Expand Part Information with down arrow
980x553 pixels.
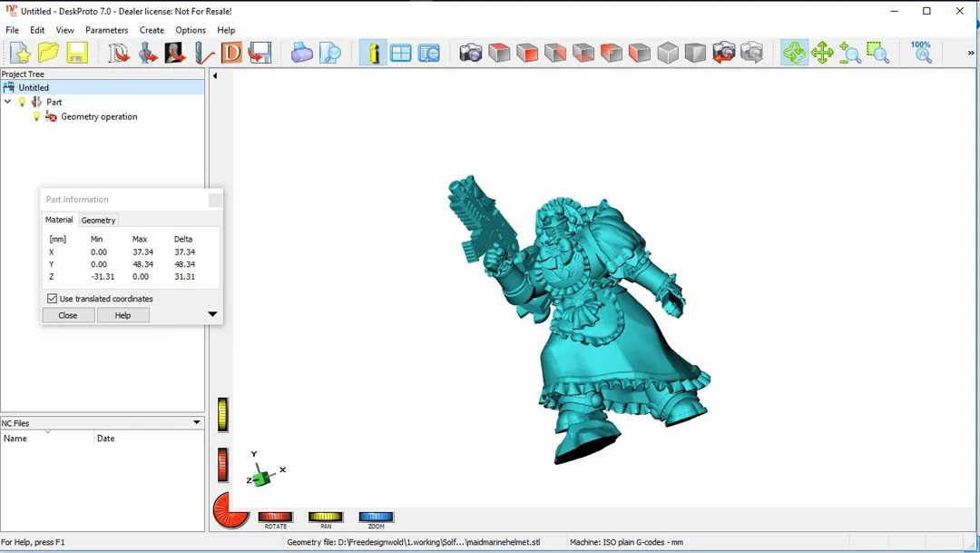pyautogui.click(x=212, y=314)
